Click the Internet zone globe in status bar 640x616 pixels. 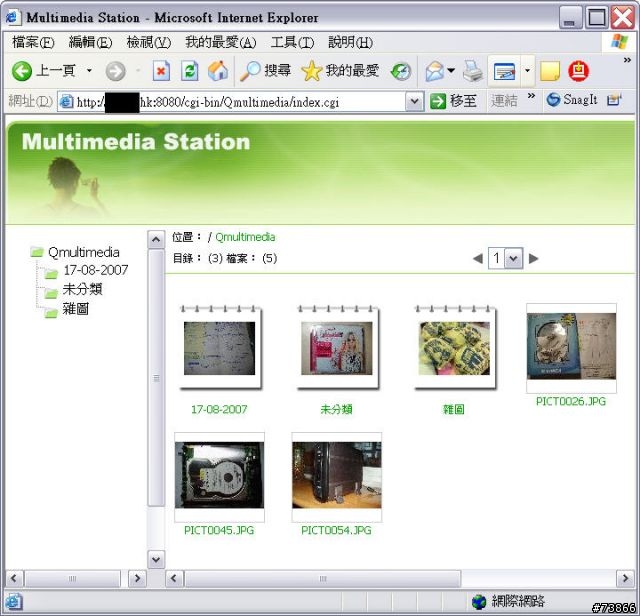(479, 601)
